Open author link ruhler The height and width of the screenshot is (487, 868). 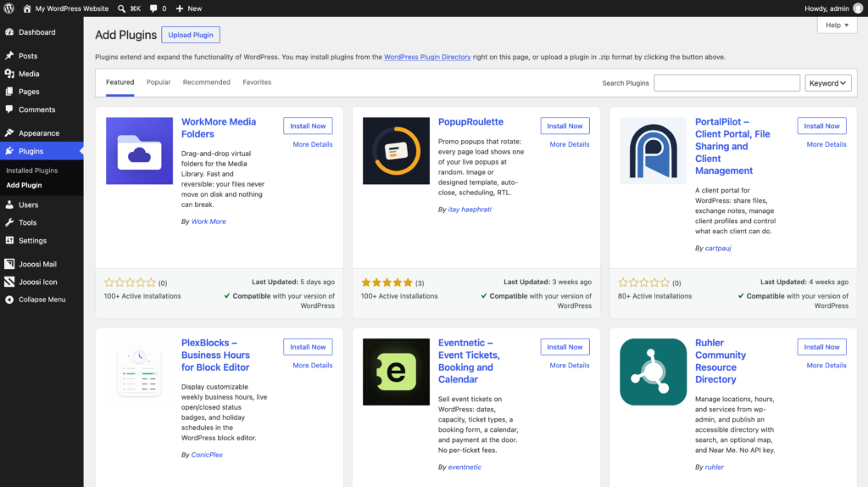714,467
